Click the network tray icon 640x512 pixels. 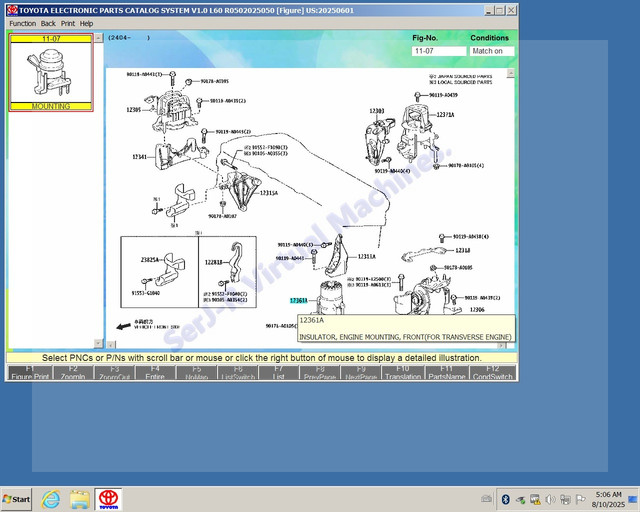[565, 499]
